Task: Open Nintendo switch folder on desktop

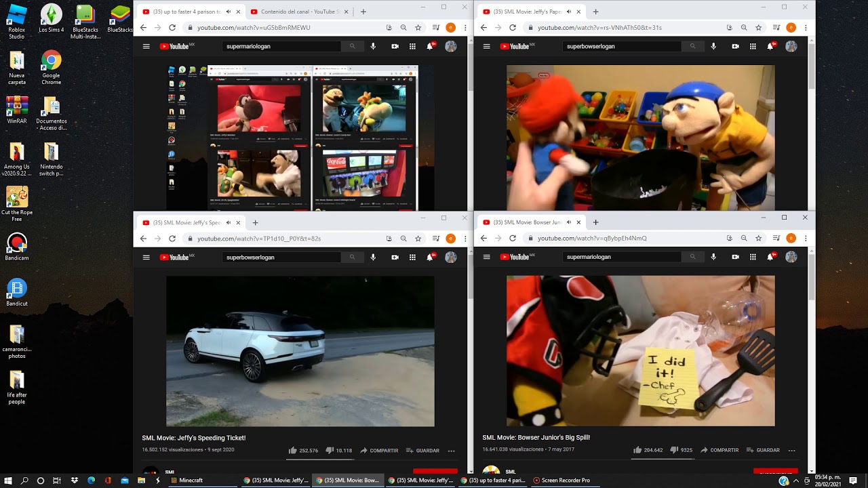Action: [x=52, y=159]
